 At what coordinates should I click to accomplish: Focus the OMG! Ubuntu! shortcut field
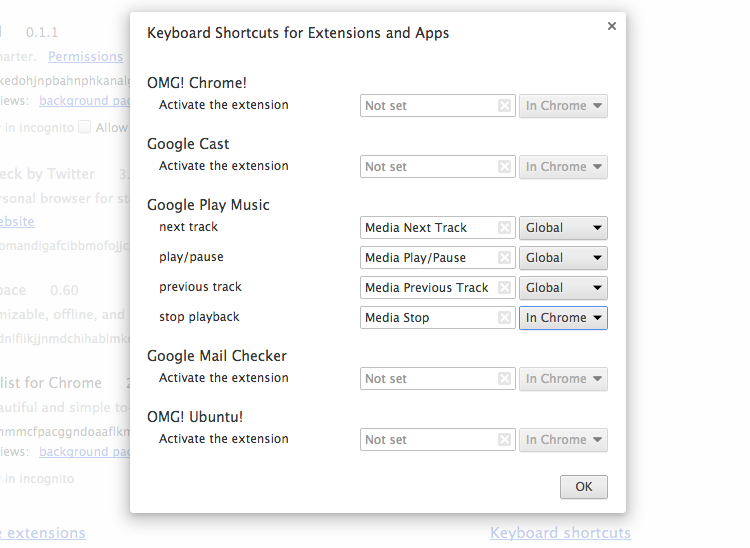pos(428,440)
